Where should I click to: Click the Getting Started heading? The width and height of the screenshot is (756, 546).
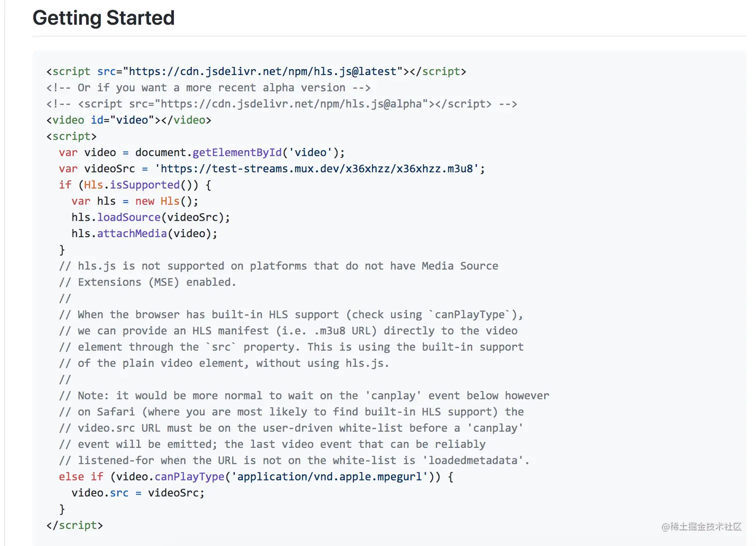pos(103,18)
